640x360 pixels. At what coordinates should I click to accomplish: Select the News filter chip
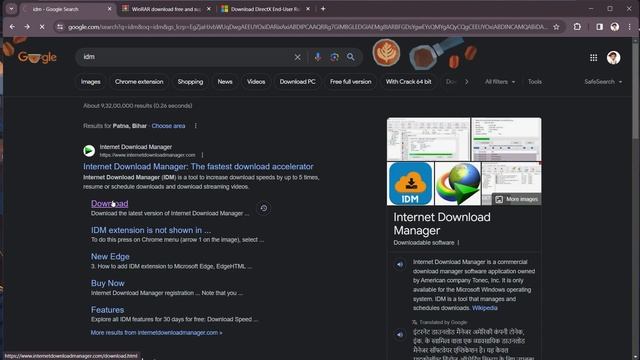[x=225, y=82]
